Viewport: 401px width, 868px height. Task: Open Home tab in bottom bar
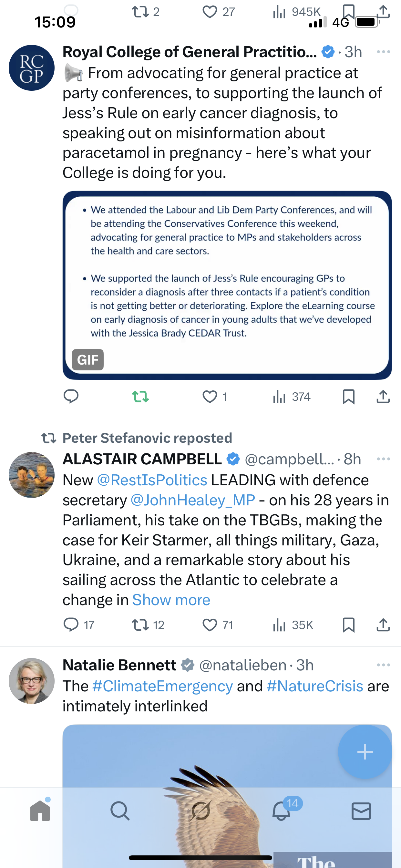[x=40, y=811]
